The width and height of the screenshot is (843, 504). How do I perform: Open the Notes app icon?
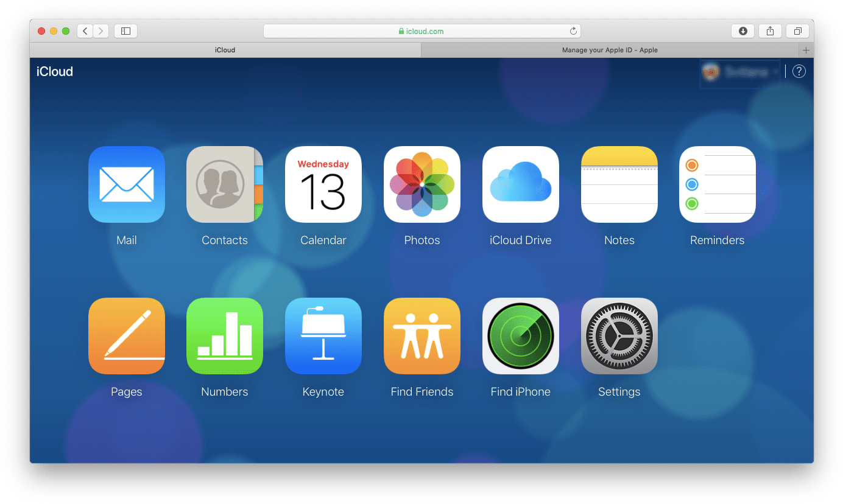619,184
